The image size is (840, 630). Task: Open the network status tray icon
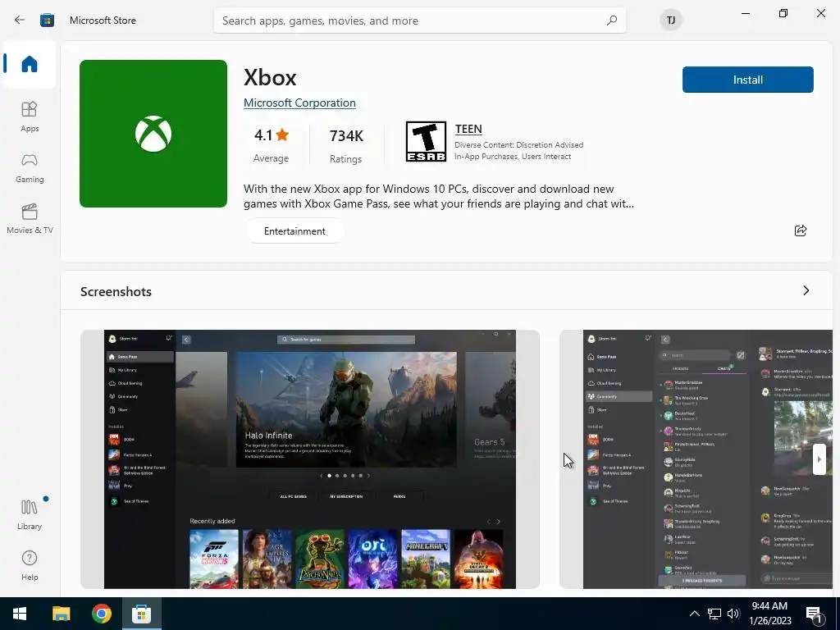click(x=714, y=614)
